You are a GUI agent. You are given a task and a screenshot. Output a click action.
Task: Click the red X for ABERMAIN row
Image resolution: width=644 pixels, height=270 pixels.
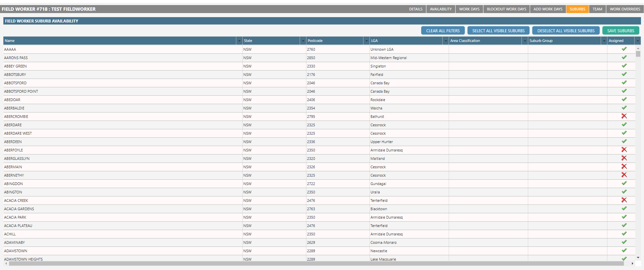pos(624,167)
